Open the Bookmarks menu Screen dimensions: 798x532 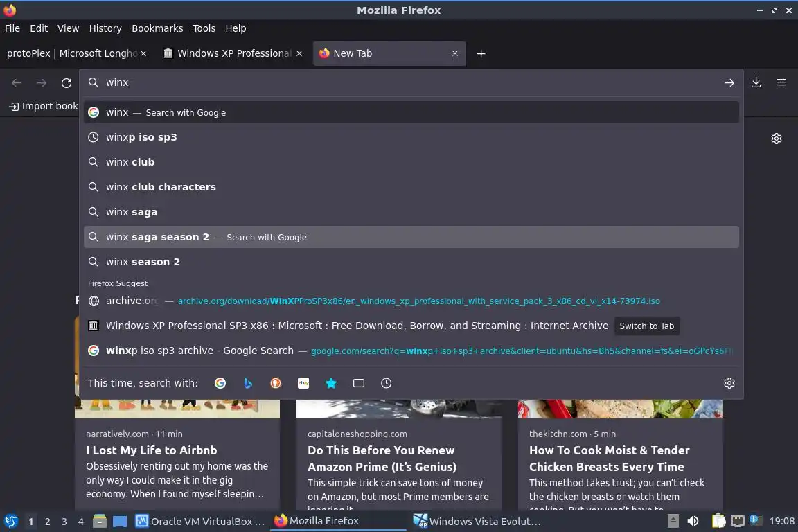click(157, 28)
